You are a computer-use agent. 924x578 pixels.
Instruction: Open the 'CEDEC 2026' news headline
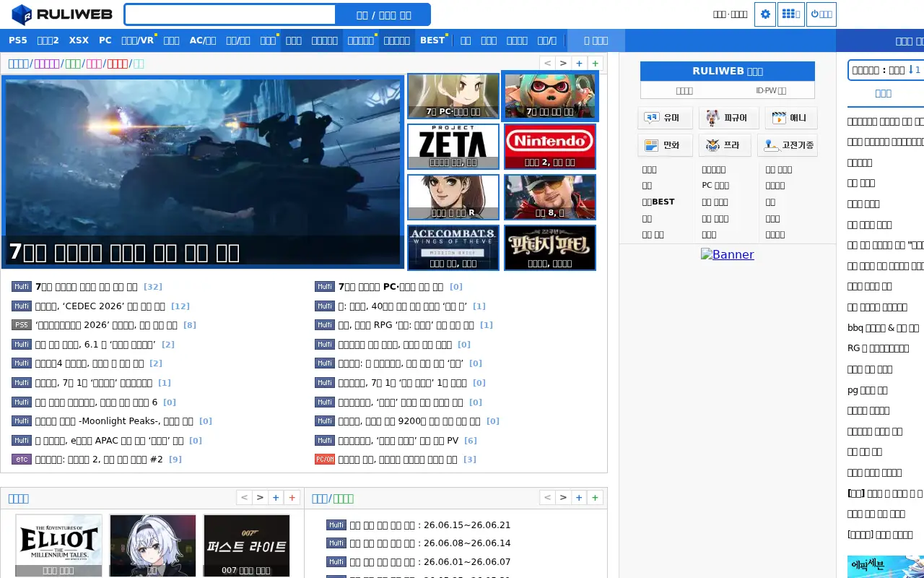click(x=100, y=306)
